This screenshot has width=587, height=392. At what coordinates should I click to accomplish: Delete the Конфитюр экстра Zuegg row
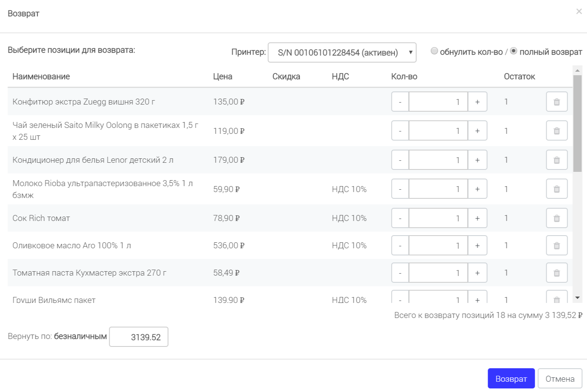(557, 102)
